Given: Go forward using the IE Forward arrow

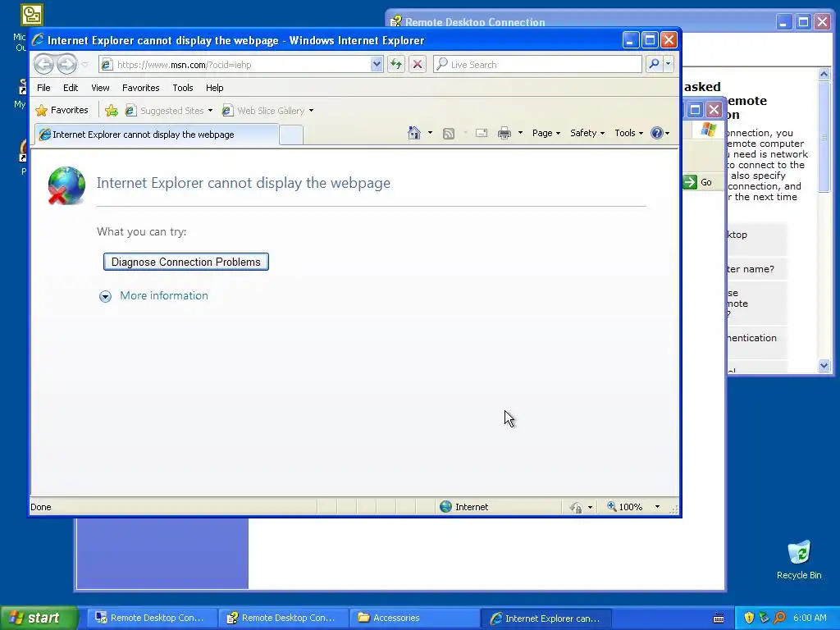Looking at the screenshot, I should click(67, 64).
